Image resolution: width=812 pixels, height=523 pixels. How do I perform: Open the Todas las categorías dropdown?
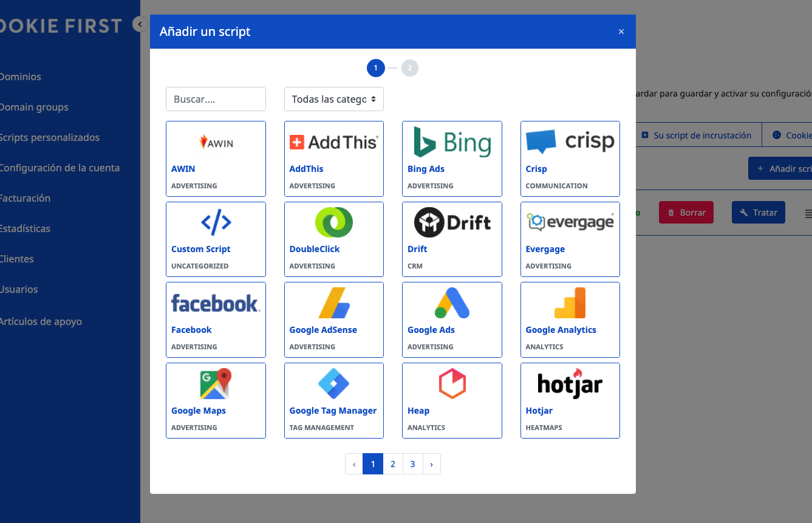(x=334, y=99)
